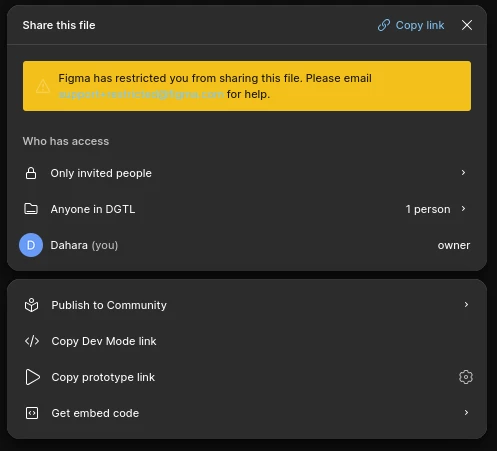Viewport: 497px width, 451px height.
Task: Expand the 1 person chevron for DGTL
Action: pos(463,209)
